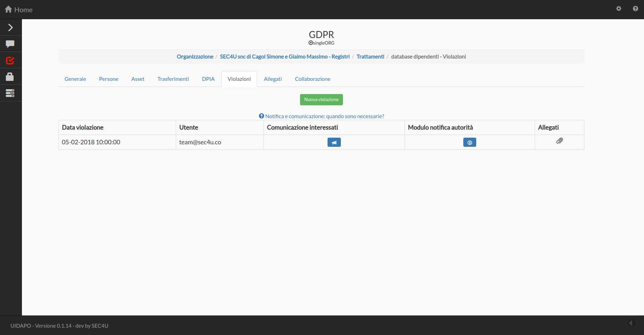
Task: Open the DPIA tab
Action: [208, 79]
